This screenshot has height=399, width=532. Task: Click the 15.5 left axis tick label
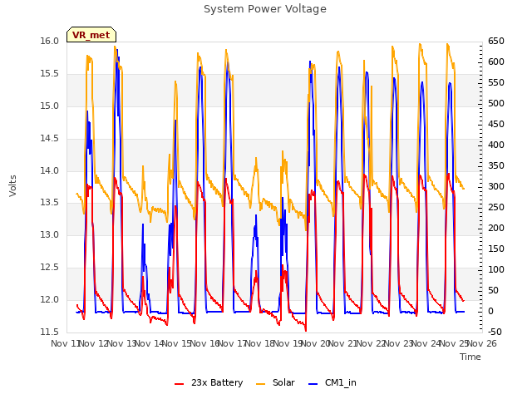(49, 74)
